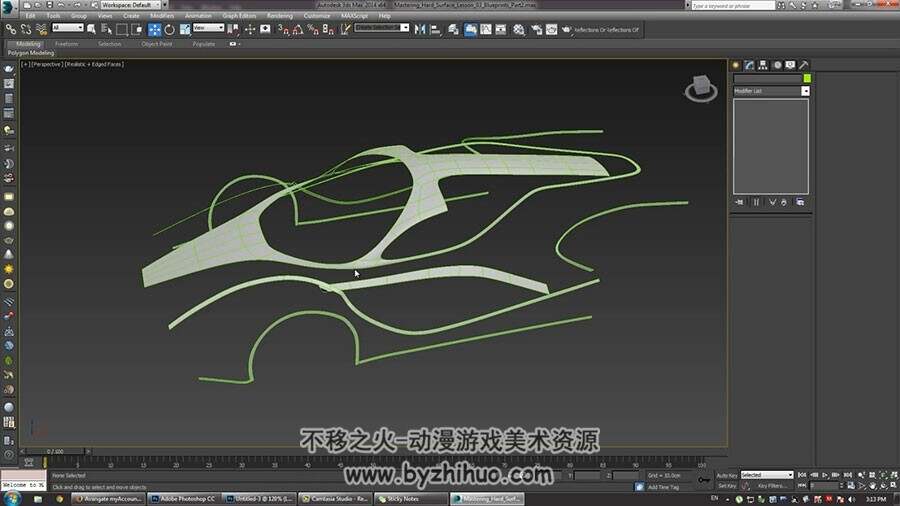This screenshot has height=506, width=900.
Task: Click the Key Filters button
Action: [772, 486]
